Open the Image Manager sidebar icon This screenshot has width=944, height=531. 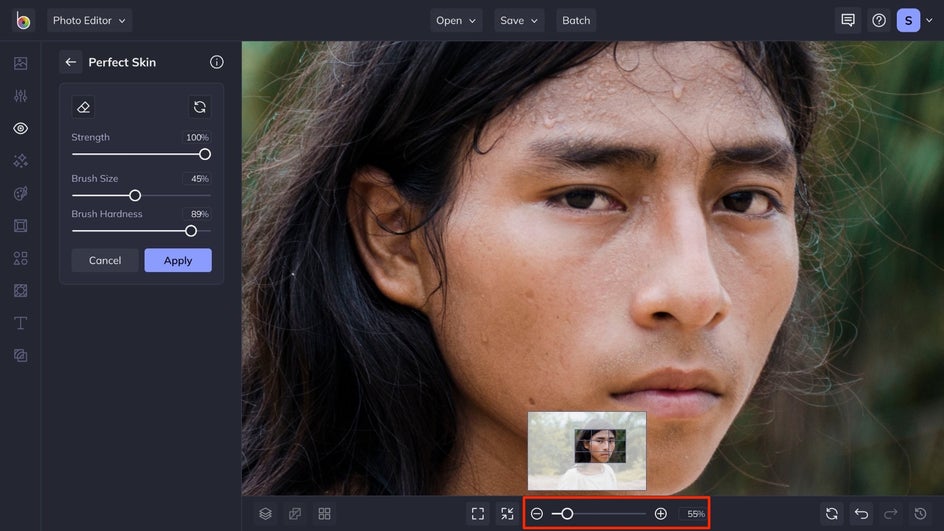point(20,63)
